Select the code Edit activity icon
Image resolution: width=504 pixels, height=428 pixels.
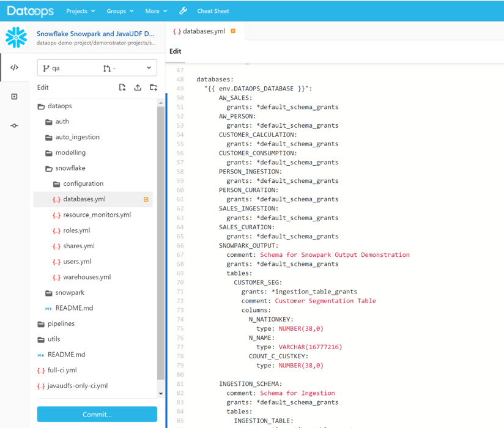pos(14,67)
